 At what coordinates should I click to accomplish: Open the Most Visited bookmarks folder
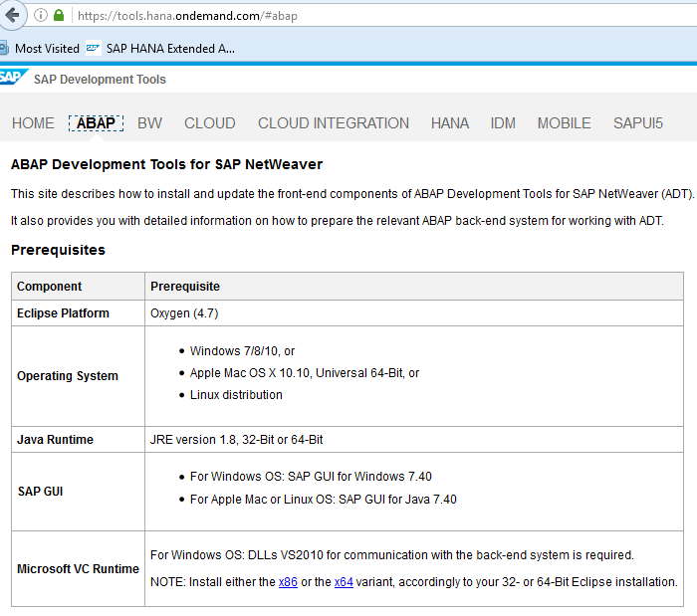point(40,48)
